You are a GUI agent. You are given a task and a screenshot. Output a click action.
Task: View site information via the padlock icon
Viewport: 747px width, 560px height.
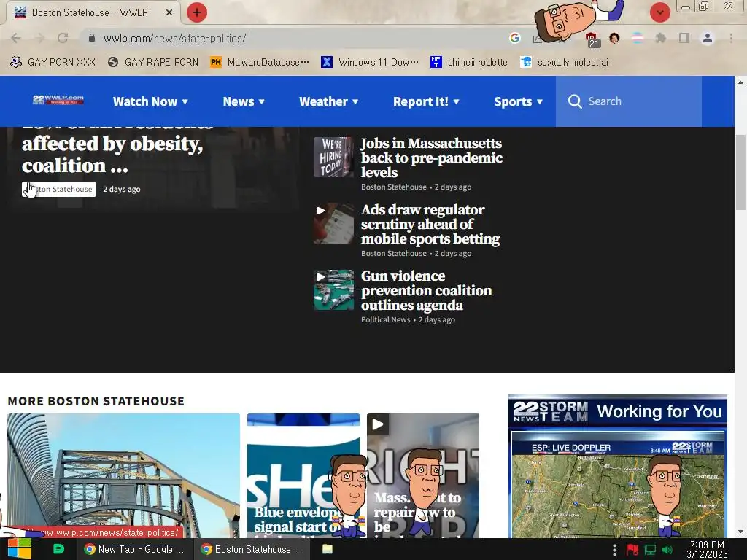pos(92,38)
